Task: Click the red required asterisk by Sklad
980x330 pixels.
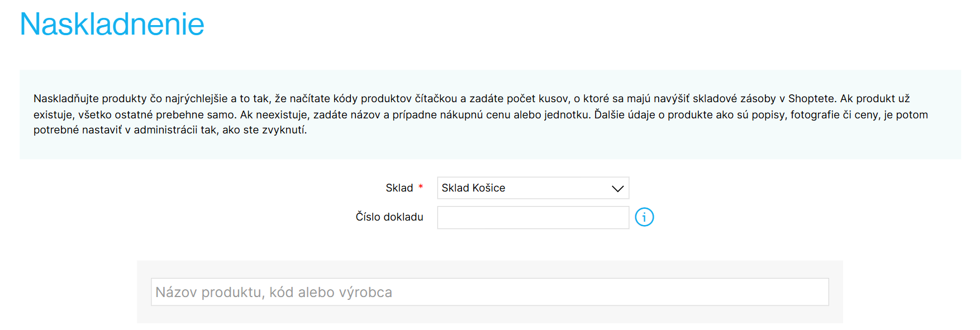Action: [x=421, y=186]
